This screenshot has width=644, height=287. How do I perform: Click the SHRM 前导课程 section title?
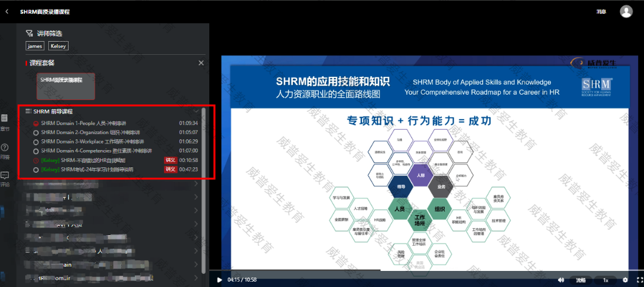tap(54, 111)
